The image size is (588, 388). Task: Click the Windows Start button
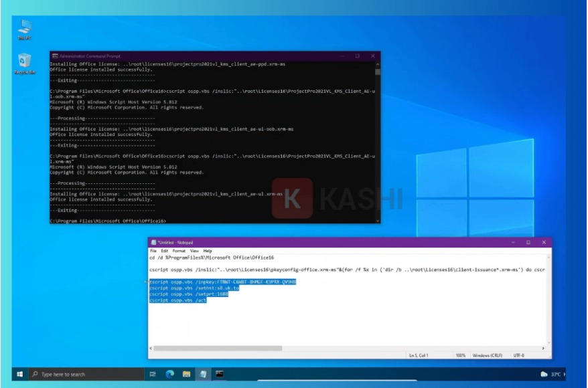tap(19, 374)
